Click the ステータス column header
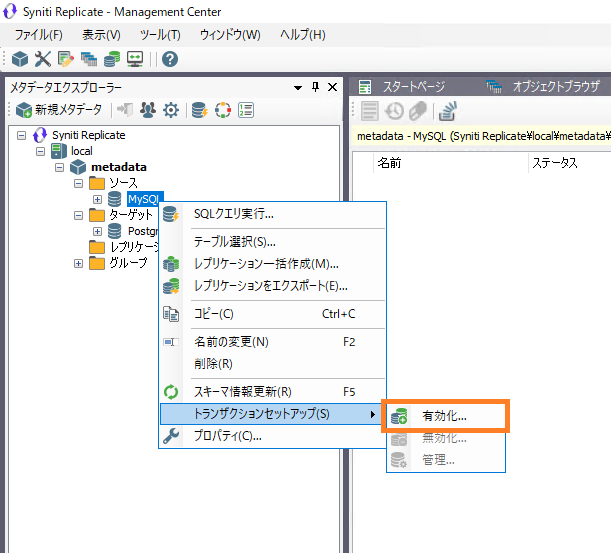The width and height of the screenshot is (611, 553). pyautogui.click(x=554, y=163)
